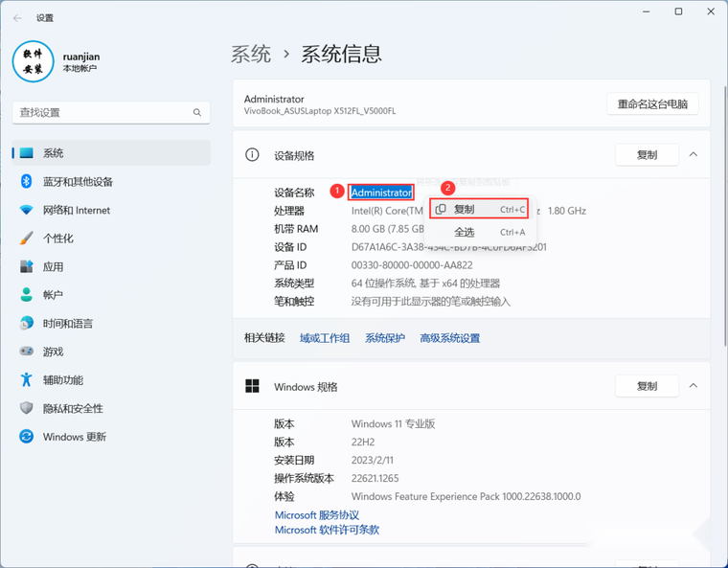Copy Windows specs with 复制 button

(x=647, y=386)
